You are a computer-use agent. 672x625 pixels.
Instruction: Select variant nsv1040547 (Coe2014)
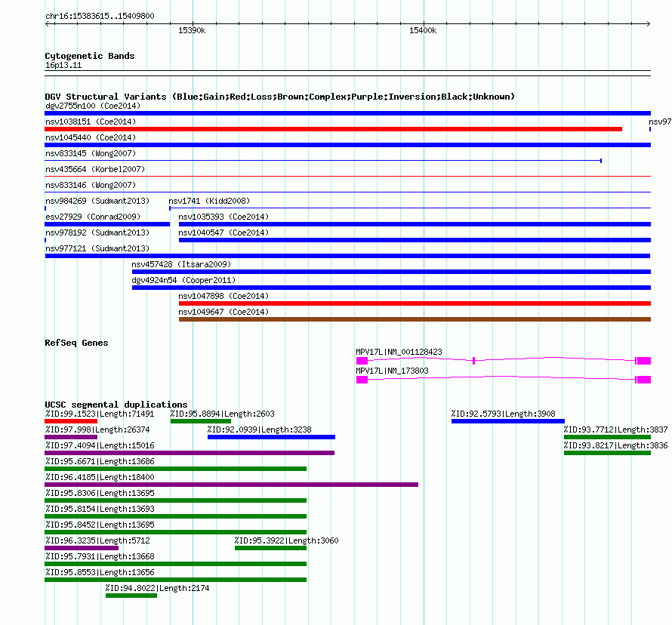[x=415, y=240]
